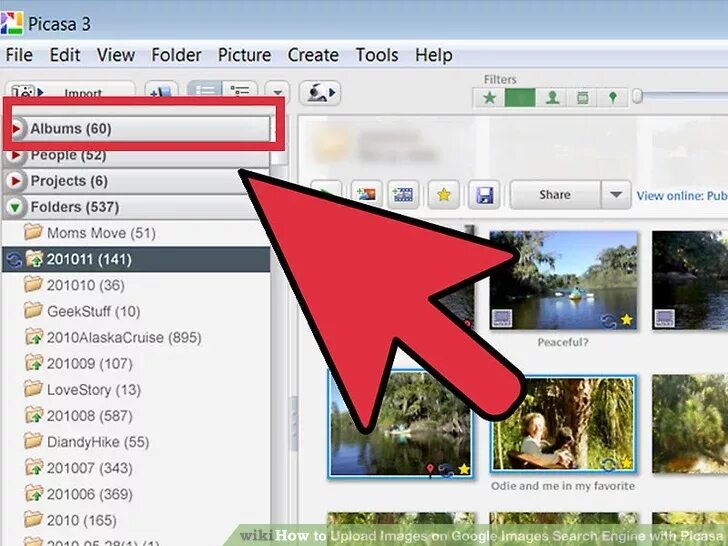This screenshot has width=728, height=546.
Task: Select the 201010 (36) folder
Action: tap(136, 285)
